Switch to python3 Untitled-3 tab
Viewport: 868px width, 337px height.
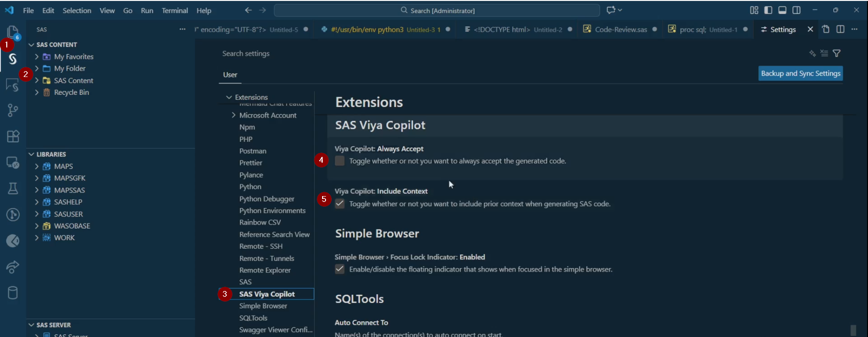tap(386, 30)
